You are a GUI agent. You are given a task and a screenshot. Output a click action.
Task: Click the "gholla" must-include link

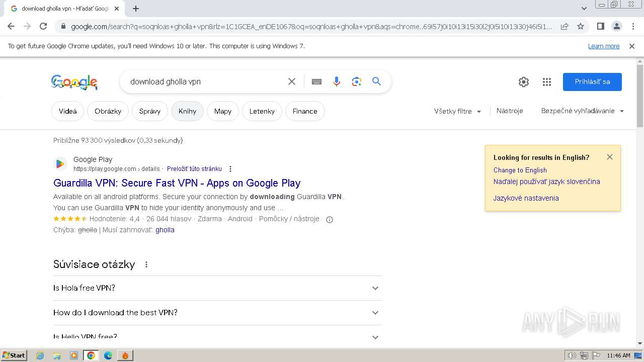pyautogui.click(x=165, y=230)
